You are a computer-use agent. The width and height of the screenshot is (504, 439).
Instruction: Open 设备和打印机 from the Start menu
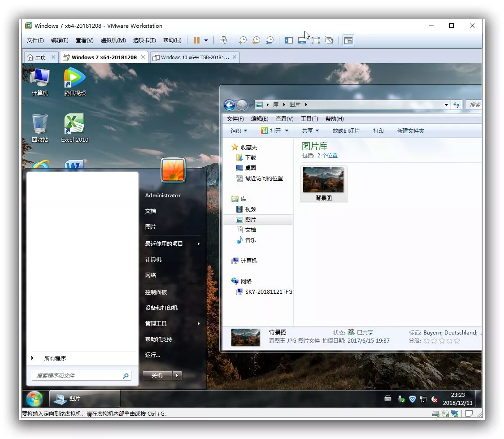[x=161, y=308]
